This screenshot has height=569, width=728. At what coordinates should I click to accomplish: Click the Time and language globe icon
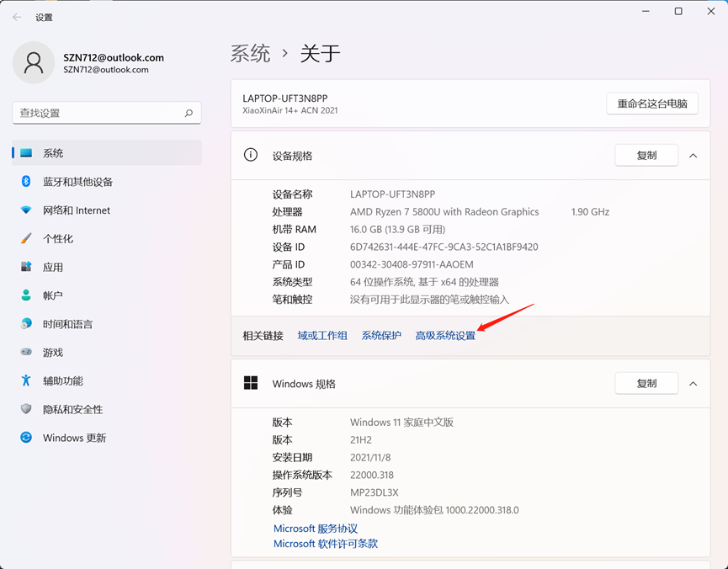coord(26,324)
